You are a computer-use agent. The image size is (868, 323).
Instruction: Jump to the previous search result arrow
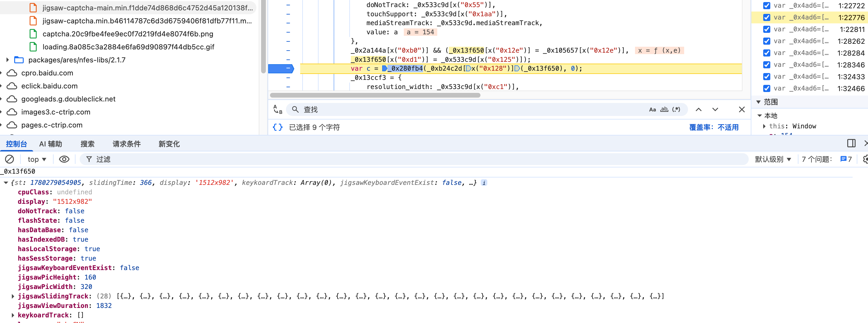point(698,109)
